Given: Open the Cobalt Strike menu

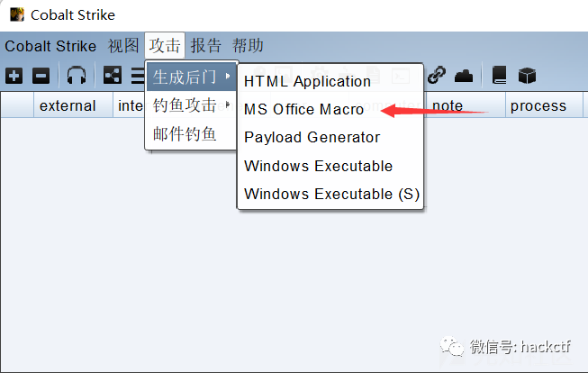Looking at the screenshot, I should tap(50, 46).
